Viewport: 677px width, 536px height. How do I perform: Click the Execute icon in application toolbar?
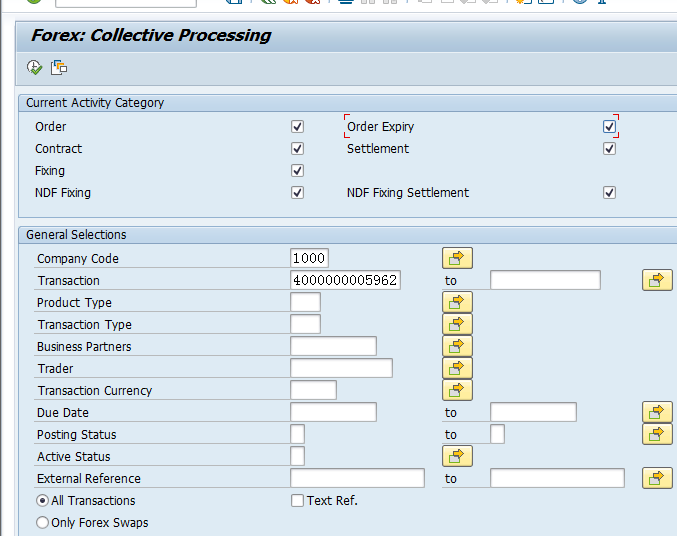coord(34,68)
